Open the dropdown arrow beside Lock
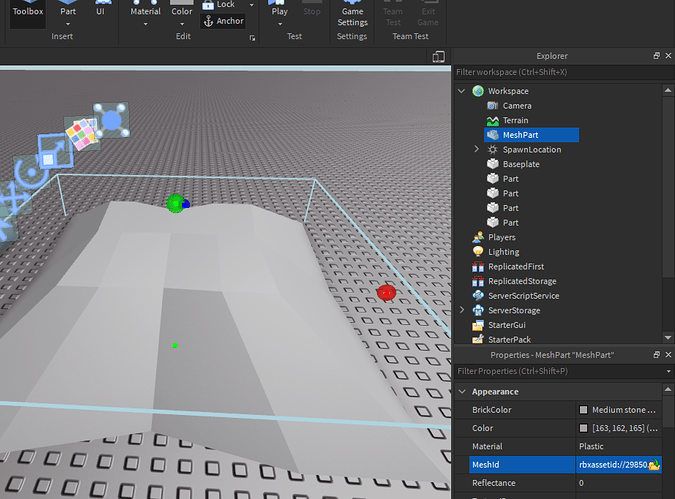Image resolution: width=675 pixels, height=499 pixels. (251, 5)
